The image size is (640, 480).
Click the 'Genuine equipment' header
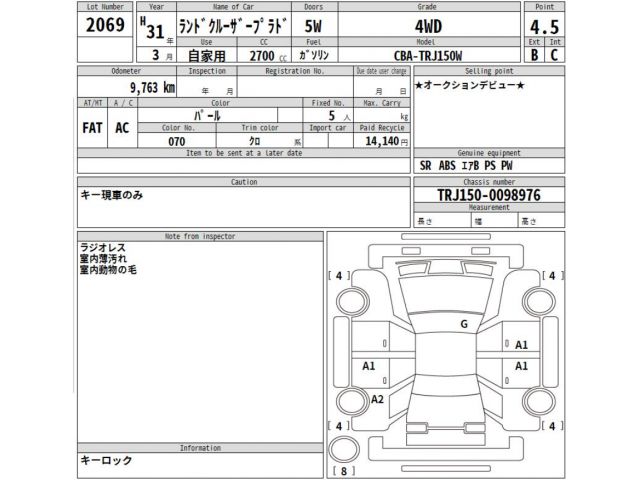[489, 153]
